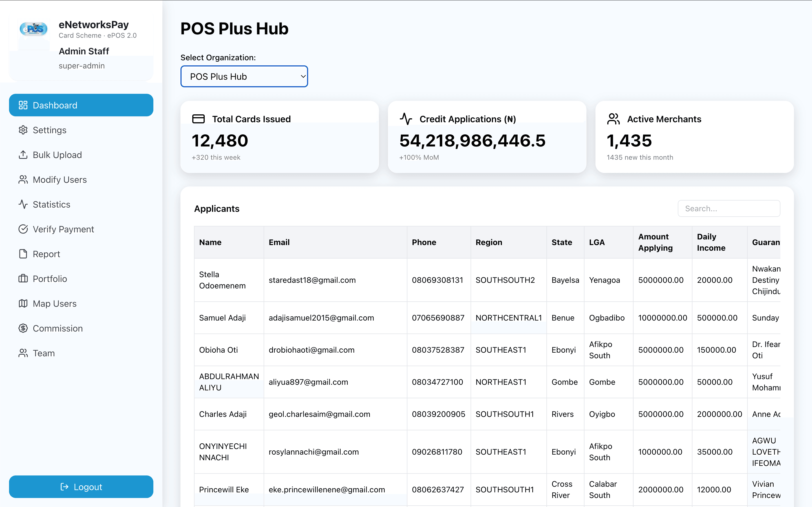Open the Dashboard menu item

tap(81, 105)
